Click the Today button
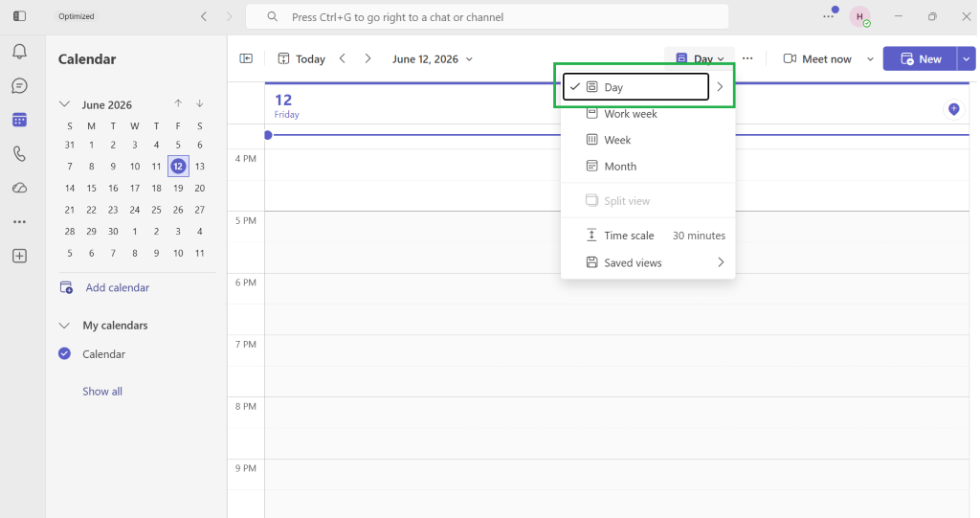980x518 pixels. 301,58
